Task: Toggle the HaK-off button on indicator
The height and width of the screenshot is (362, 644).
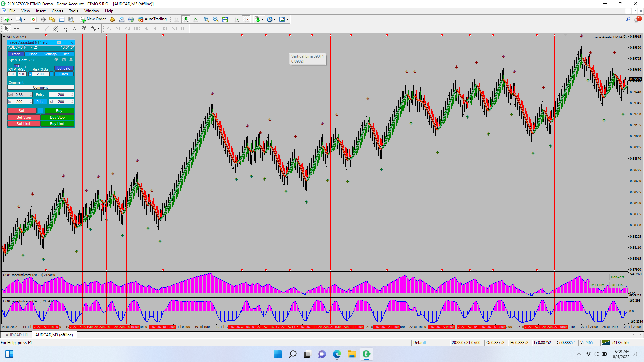Action: [617, 277]
